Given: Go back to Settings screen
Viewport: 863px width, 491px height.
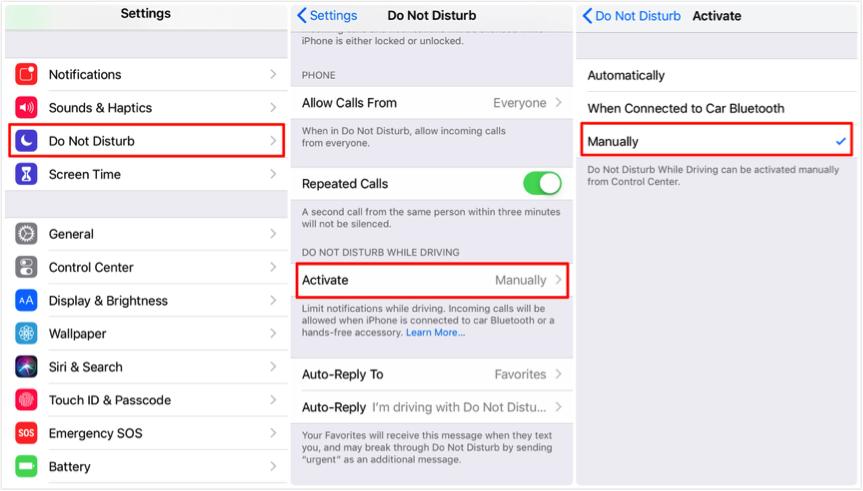Looking at the screenshot, I should [x=328, y=16].
